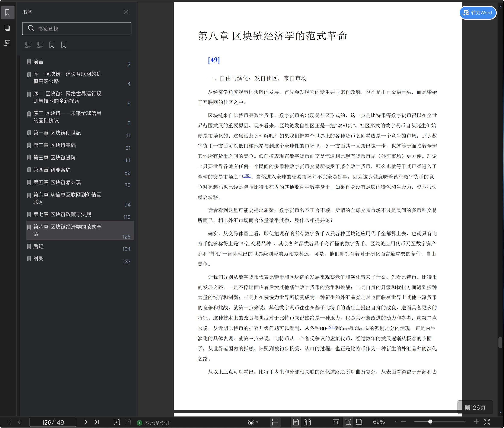Click the 本地备份开 backup status
The height and width of the screenshot is (428, 504).
point(154,423)
